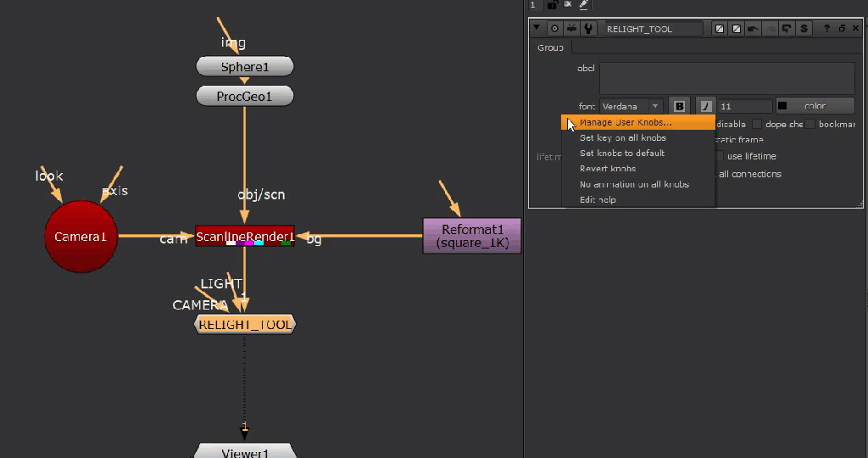Switch to the Group tab
The width and height of the screenshot is (868, 458).
click(550, 47)
